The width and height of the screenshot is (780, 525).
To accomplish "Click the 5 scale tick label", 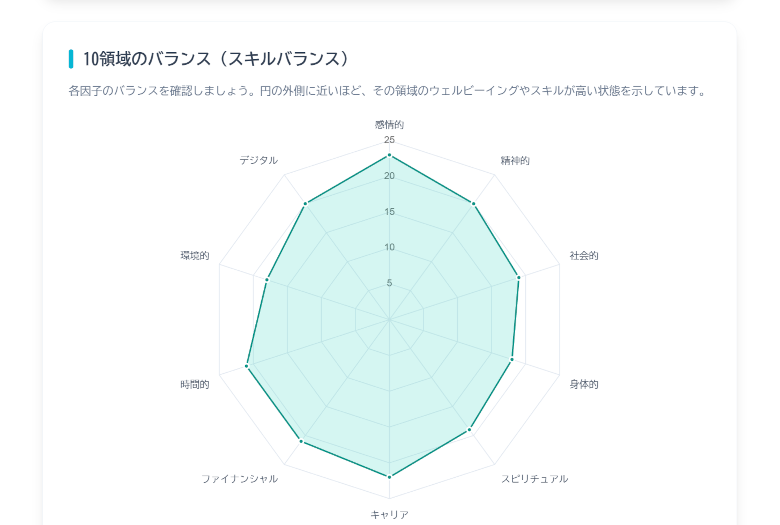I will pos(390,283).
